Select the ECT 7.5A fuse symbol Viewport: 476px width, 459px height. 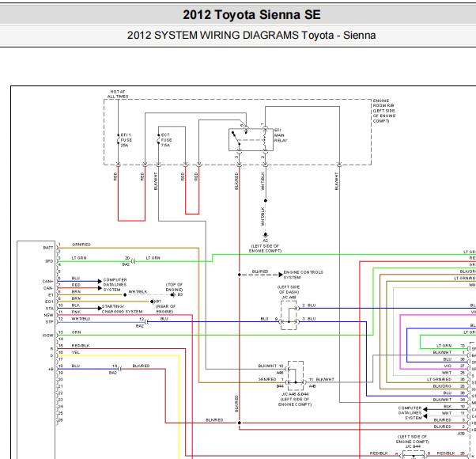158,139
